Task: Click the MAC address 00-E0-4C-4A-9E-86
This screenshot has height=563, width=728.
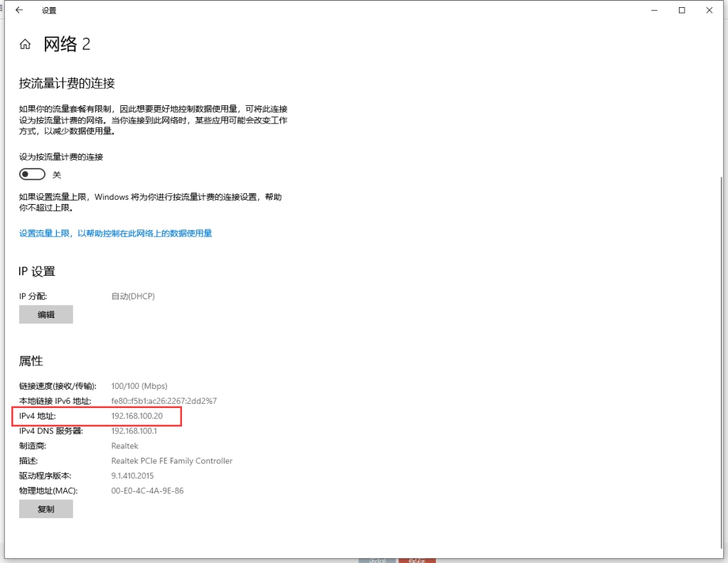Action: (x=147, y=490)
